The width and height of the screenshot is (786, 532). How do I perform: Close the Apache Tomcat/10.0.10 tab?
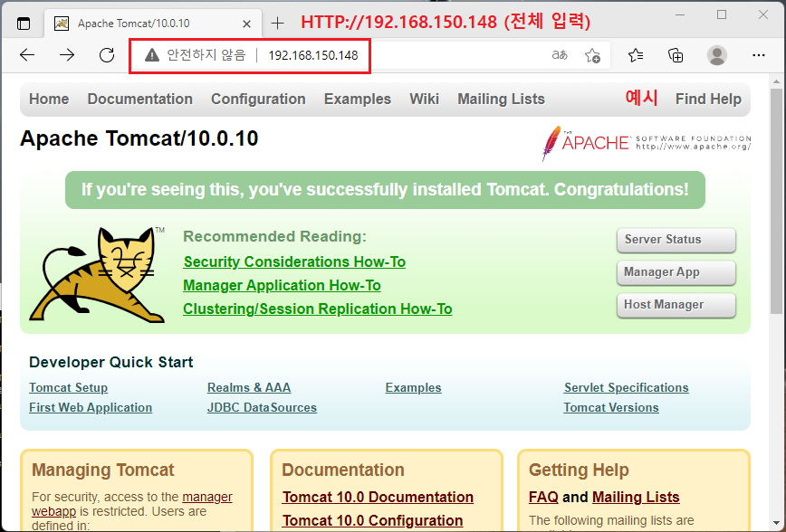point(246,24)
